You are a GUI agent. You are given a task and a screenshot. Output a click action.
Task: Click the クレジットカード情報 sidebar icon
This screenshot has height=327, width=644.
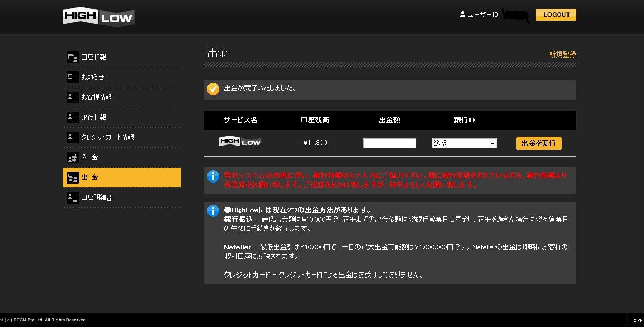[72, 137]
